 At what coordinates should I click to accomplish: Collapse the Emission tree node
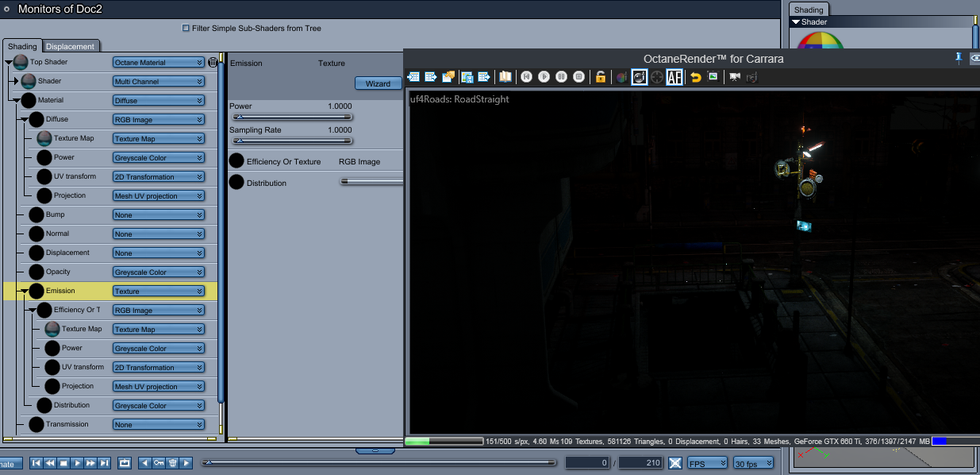click(25, 292)
